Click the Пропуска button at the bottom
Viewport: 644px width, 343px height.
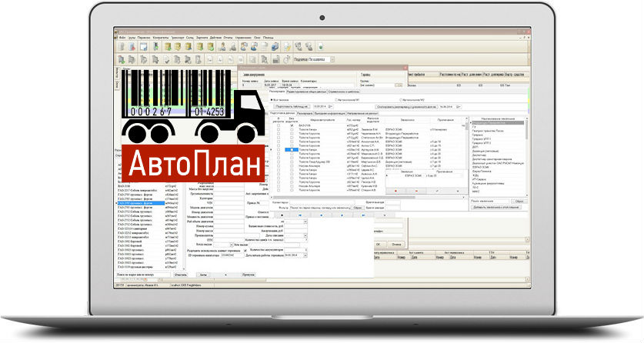tap(248, 275)
